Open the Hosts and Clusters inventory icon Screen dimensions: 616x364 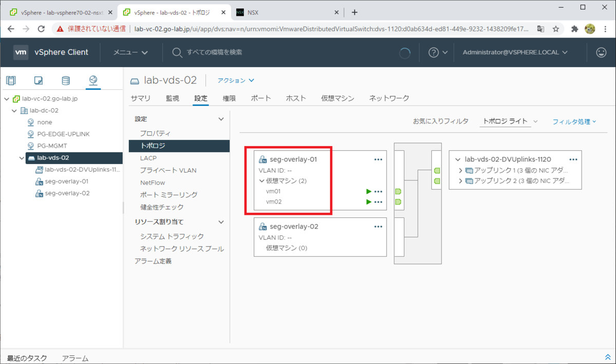tap(11, 80)
